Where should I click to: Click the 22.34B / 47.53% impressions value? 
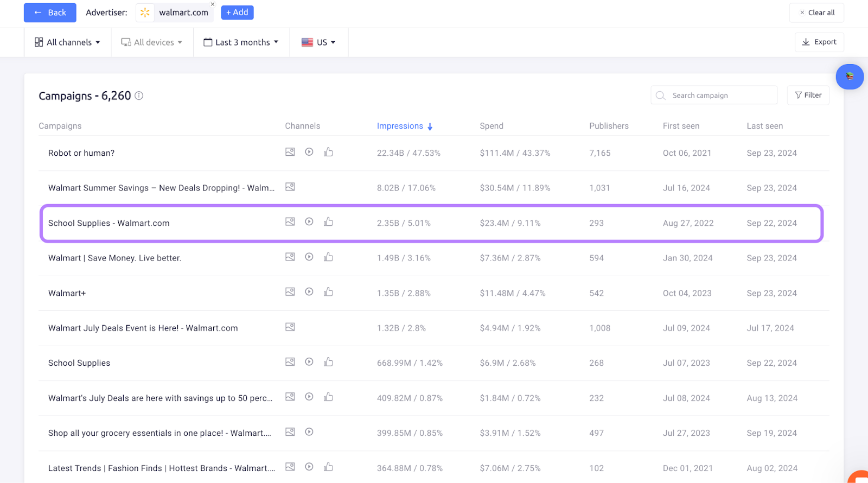(x=409, y=153)
